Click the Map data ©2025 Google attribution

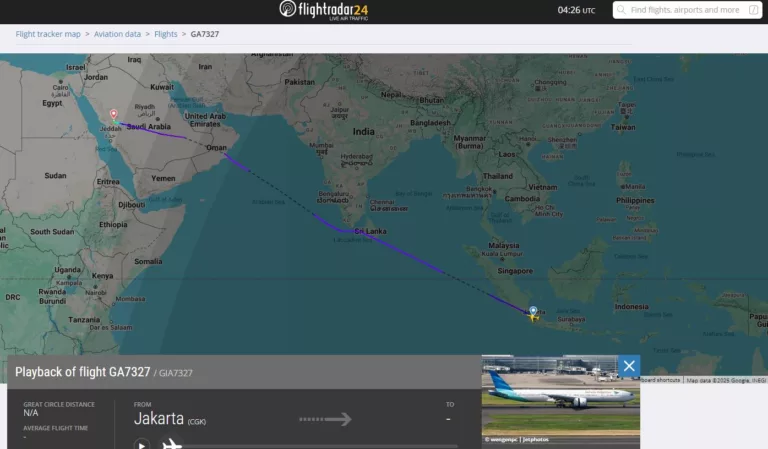(x=725, y=380)
